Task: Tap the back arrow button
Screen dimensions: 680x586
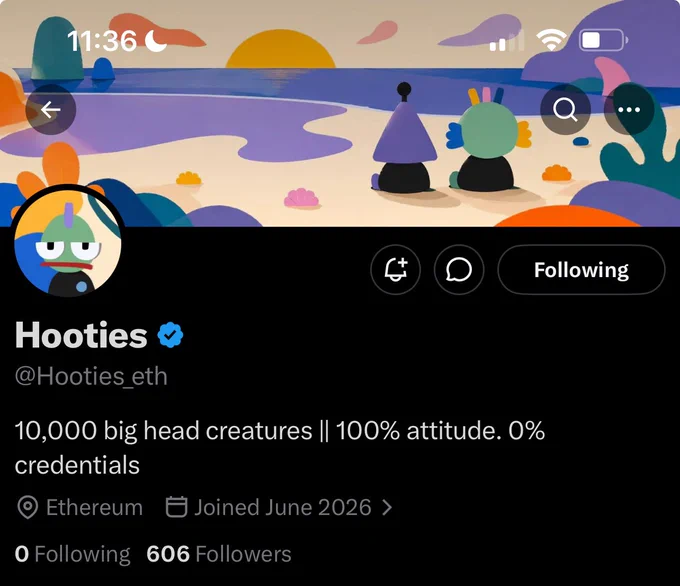Action: pos(51,109)
